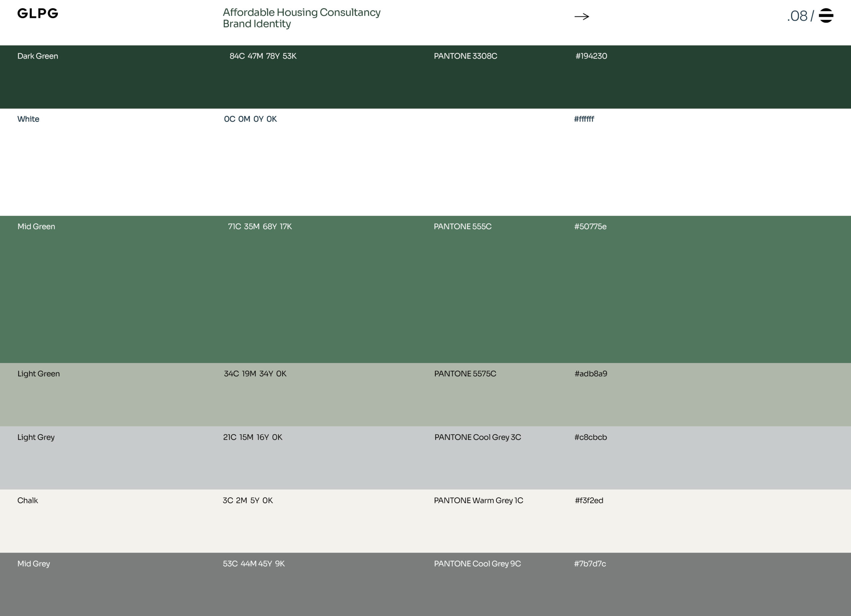
Task: Click the PANTONE Cool Grey 3C text
Action: (477, 437)
